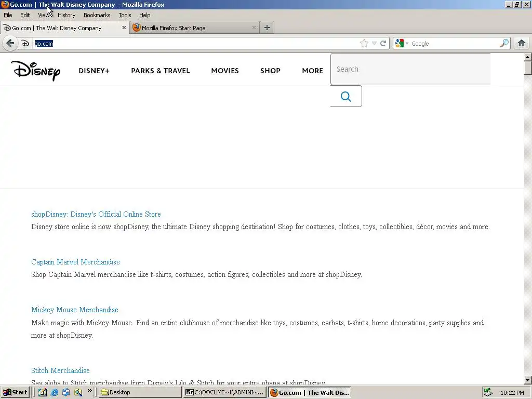Open the File menu

[8, 15]
